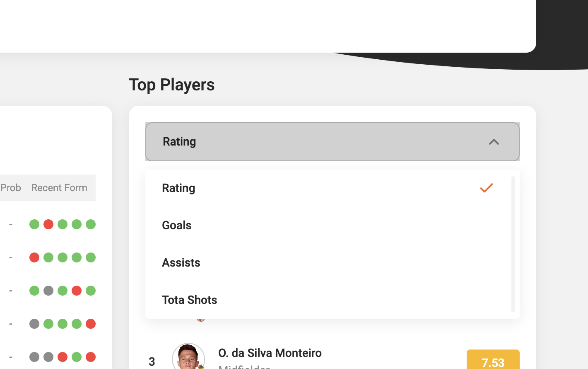Collapse the Rating dropdown with its chevron

coord(494,142)
